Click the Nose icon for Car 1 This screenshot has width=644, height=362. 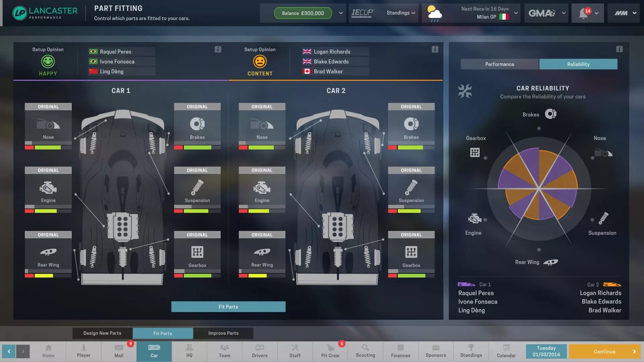click(x=48, y=124)
